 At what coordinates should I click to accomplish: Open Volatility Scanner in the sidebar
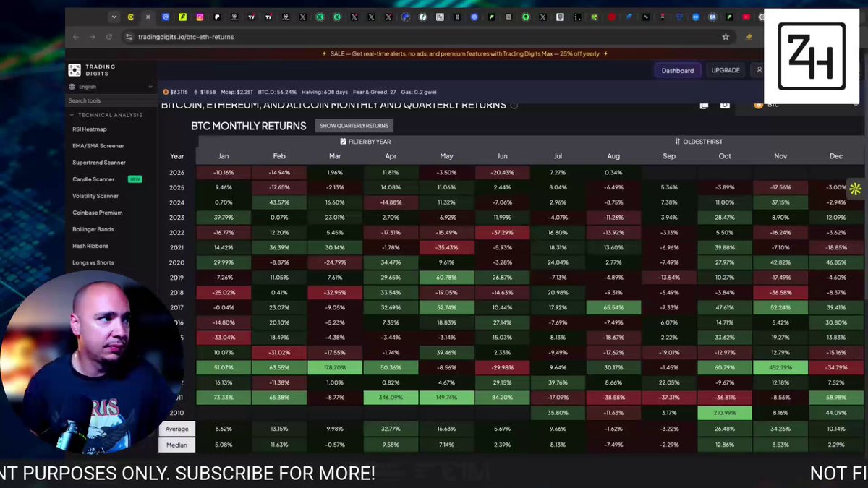coord(95,196)
